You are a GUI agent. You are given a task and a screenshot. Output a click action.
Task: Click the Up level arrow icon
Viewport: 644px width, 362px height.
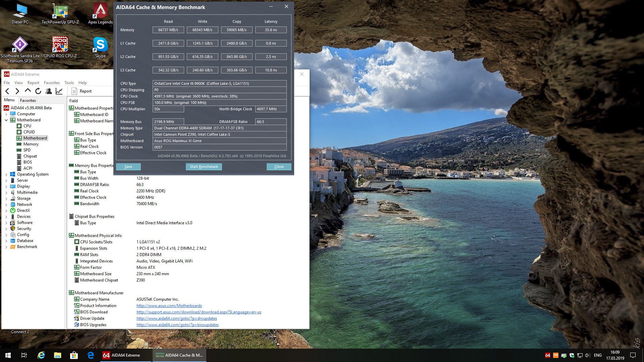(28, 91)
